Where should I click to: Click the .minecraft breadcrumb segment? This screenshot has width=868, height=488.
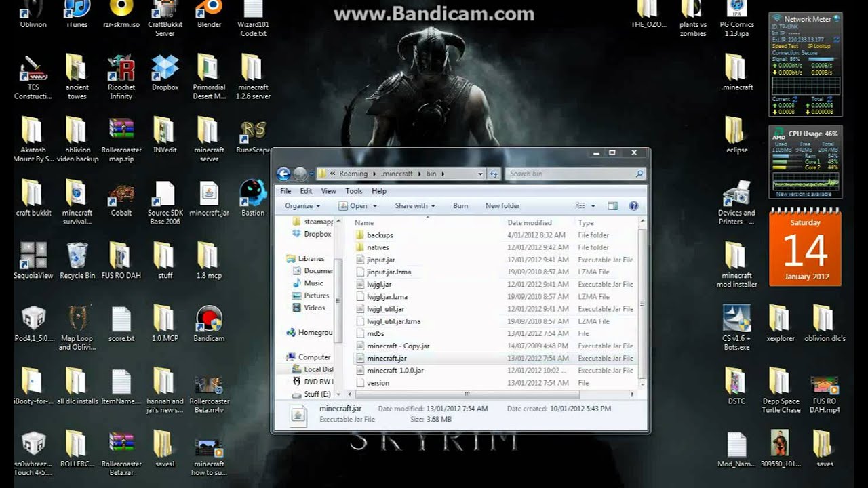tap(397, 174)
